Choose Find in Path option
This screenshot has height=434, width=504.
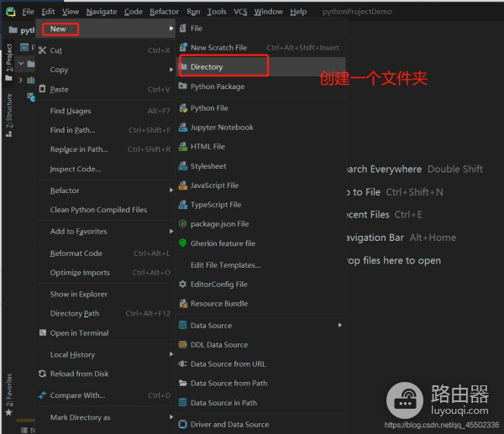coord(106,130)
